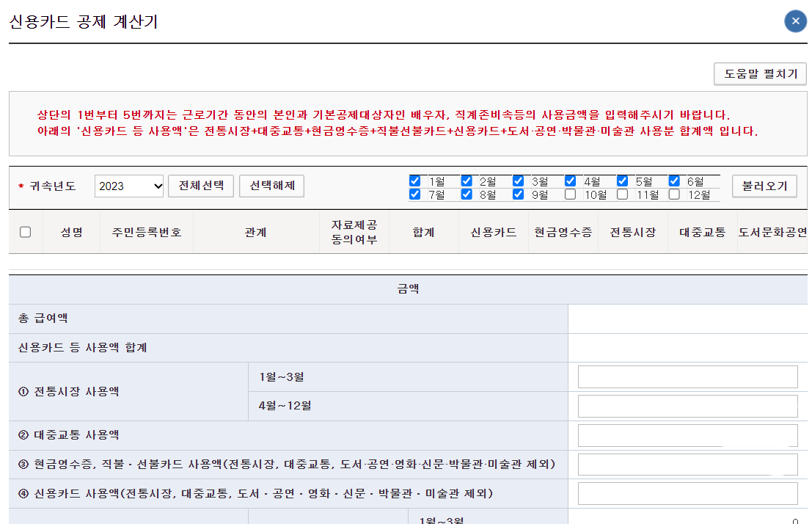Enable the 10월 checkbox
The image size is (812, 524).
pyautogui.click(x=569, y=194)
